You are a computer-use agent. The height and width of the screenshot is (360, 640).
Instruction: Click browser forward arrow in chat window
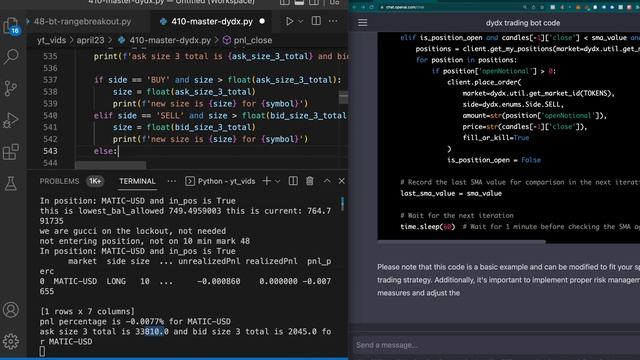(x=363, y=7)
